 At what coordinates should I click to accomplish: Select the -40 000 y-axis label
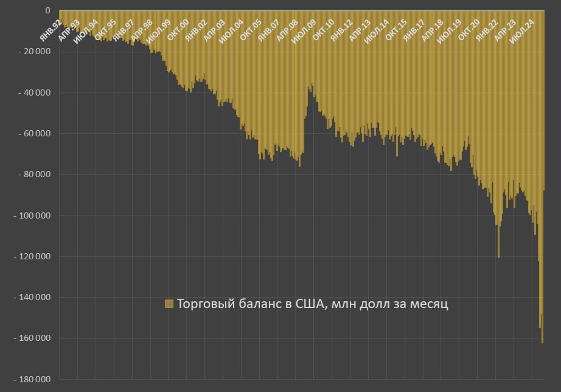coord(34,93)
